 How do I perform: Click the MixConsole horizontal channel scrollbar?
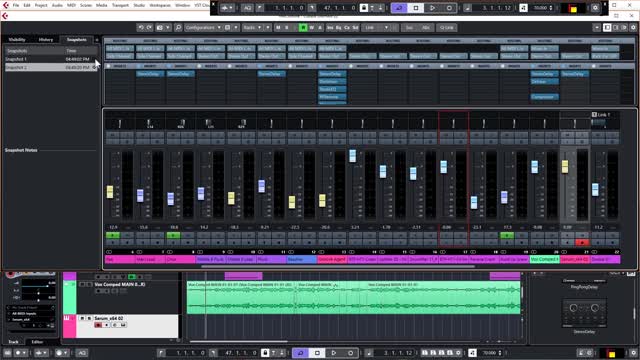coord(338,267)
